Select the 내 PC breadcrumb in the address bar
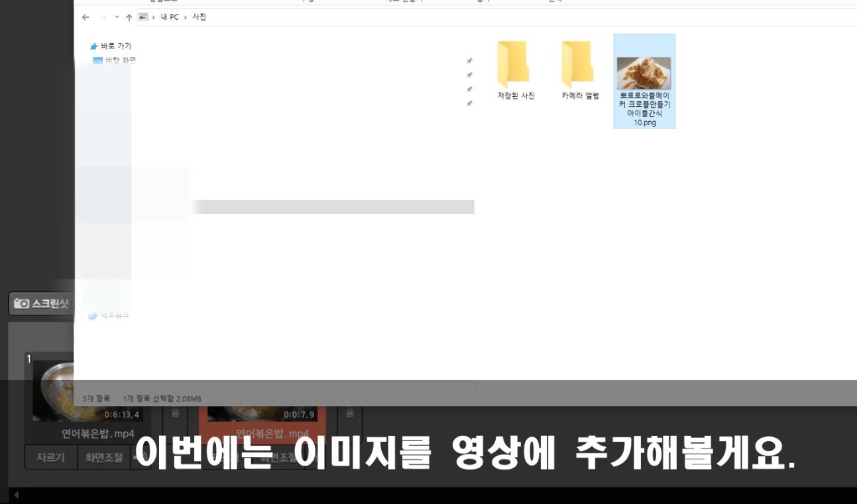Image resolution: width=857 pixels, height=504 pixels. click(x=170, y=17)
